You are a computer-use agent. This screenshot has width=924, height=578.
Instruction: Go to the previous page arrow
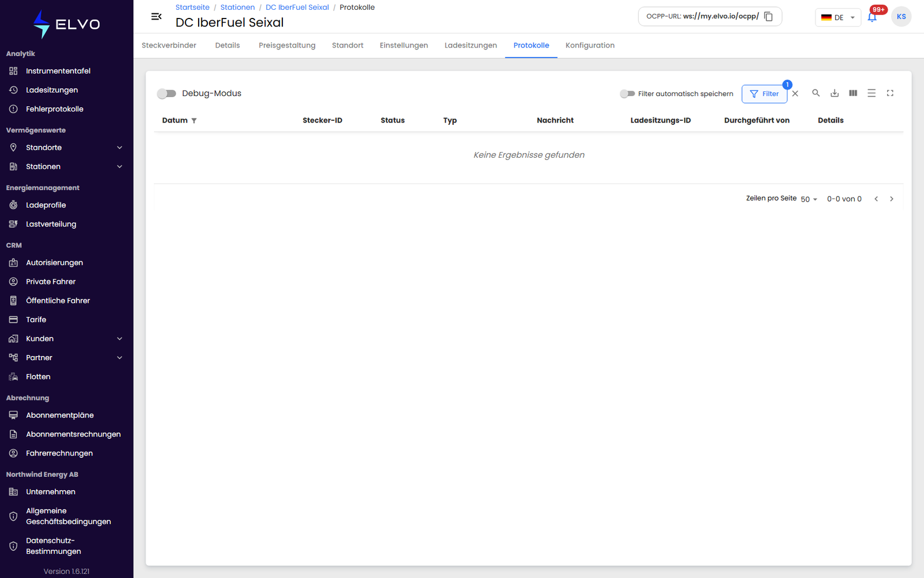876,199
